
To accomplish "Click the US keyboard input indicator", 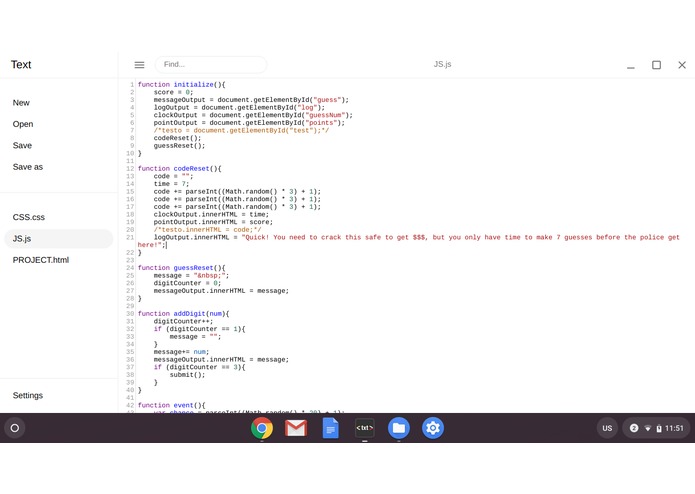I will pos(607,428).
